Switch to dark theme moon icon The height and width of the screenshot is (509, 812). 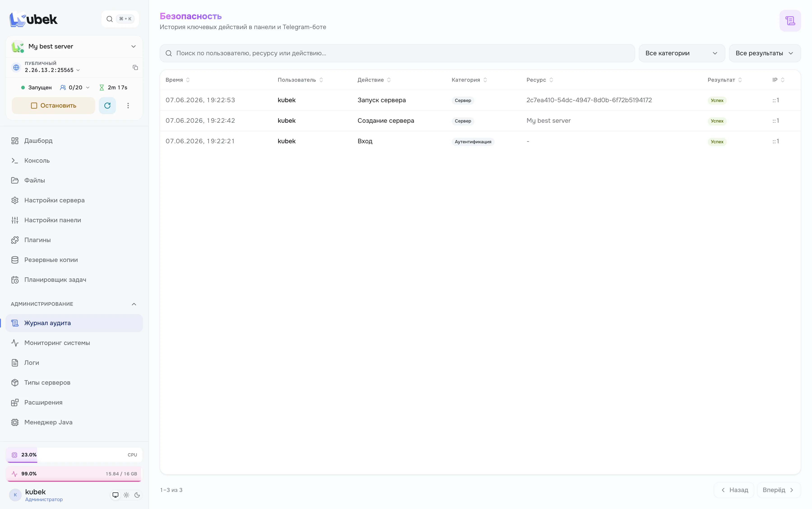[x=137, y=495]
